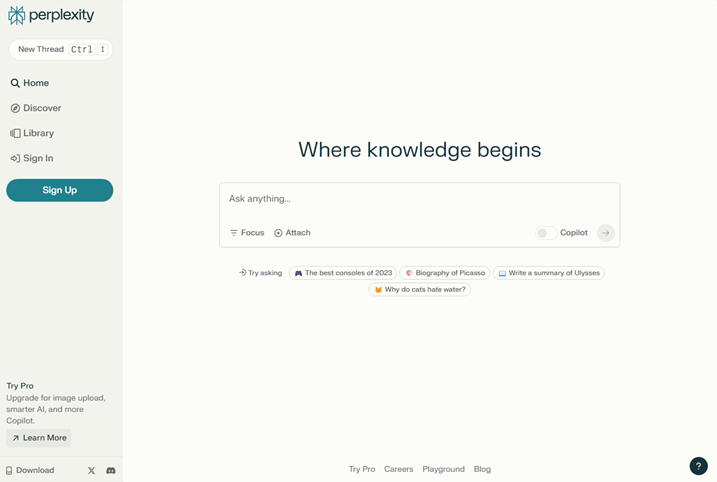Viewport: 717px width, 482px height.
Task: Open the Playground footer link
Action: coord(444,469)
